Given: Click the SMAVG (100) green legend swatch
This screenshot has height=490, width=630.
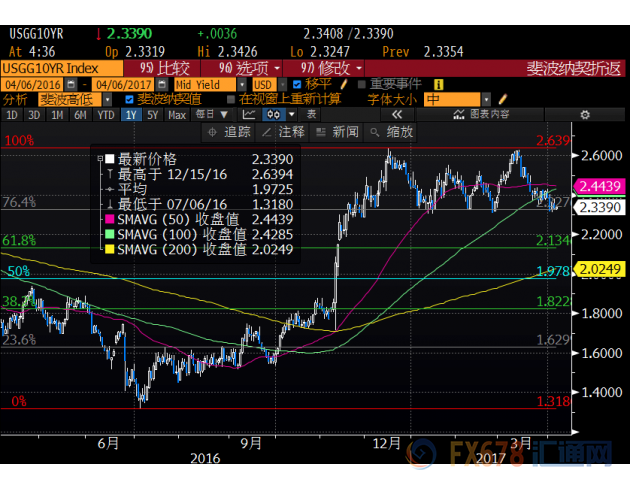Looking at the screenshot, I should [110, 234].
